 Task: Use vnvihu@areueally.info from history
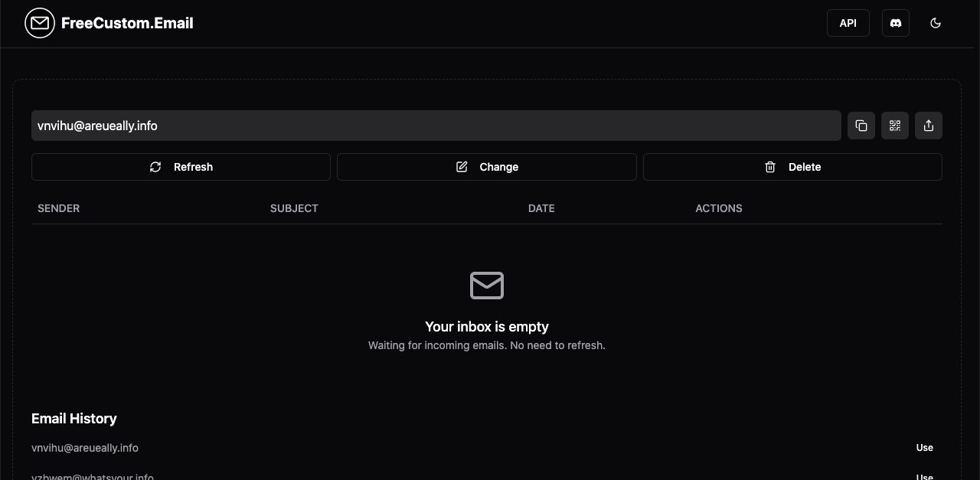(925, 448)
